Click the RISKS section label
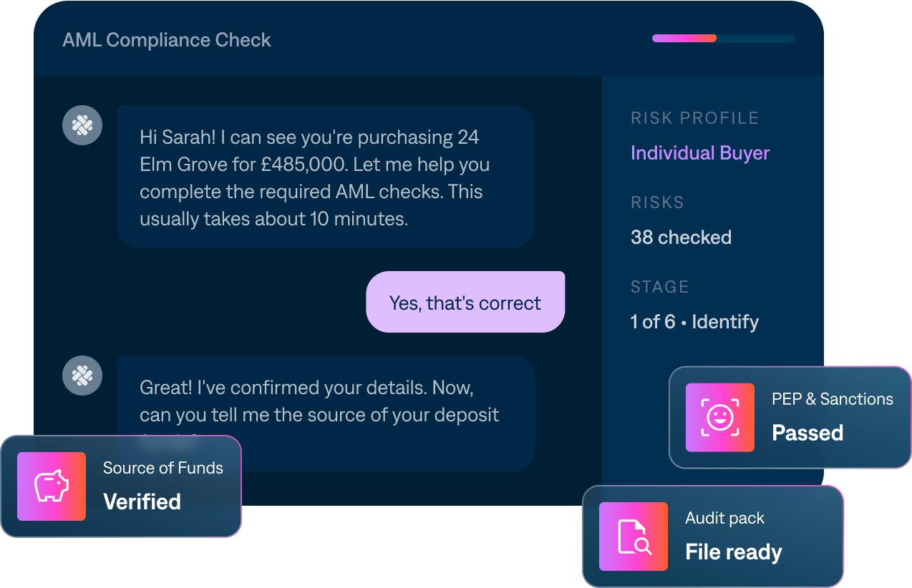Screen dimensions: 912x588 657,202
